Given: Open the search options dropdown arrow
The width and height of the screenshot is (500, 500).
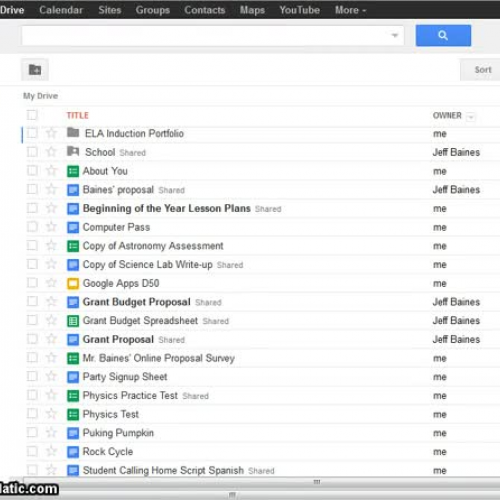Looking at the screenshot, I should [395, 35].
